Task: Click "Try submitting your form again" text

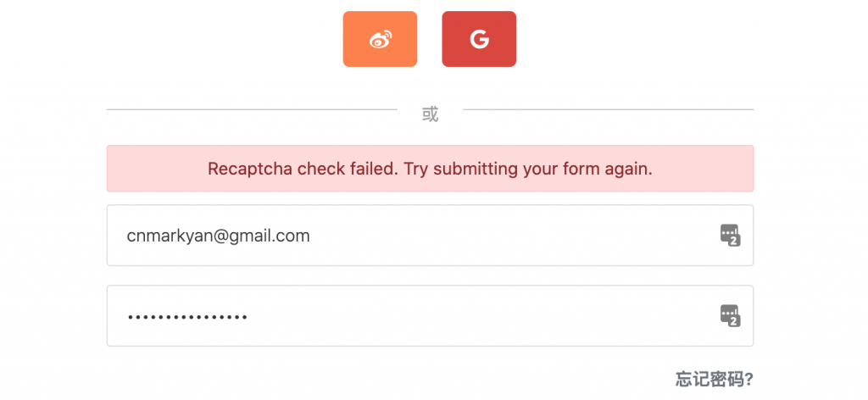Action: (527, 169)
